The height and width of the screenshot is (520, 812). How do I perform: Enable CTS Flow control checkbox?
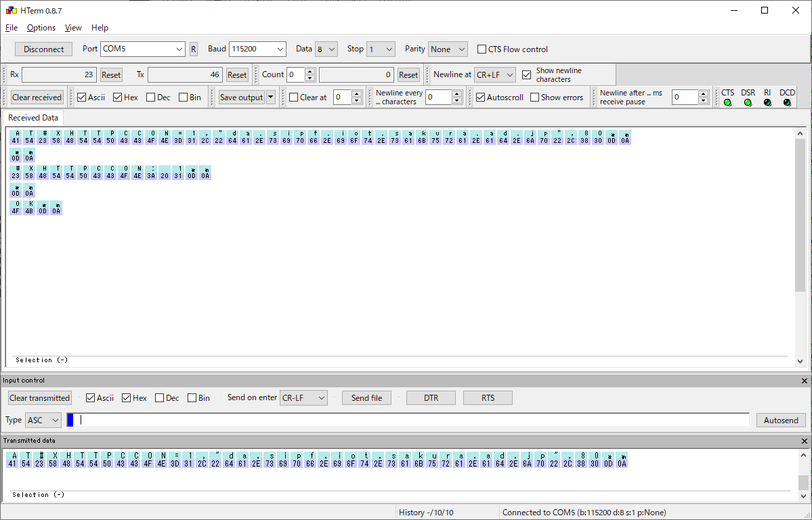click(x=482, y=49)
